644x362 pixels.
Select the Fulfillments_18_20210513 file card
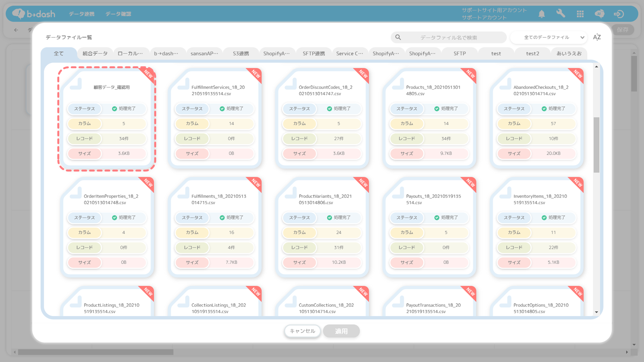[x=215, y=227]
